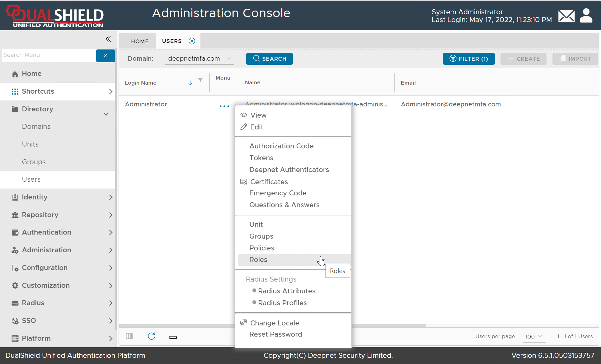Click the Search Menu input field

point(49,55)
